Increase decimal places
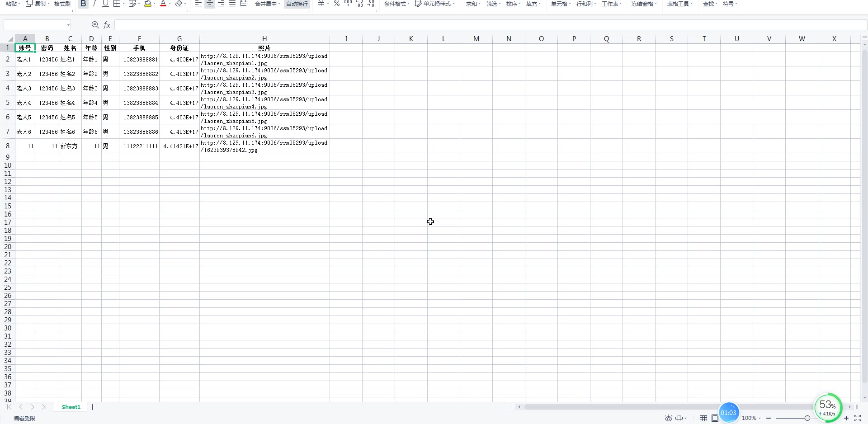Viewport: 868px width, 424px height. (x=359, y=4)
